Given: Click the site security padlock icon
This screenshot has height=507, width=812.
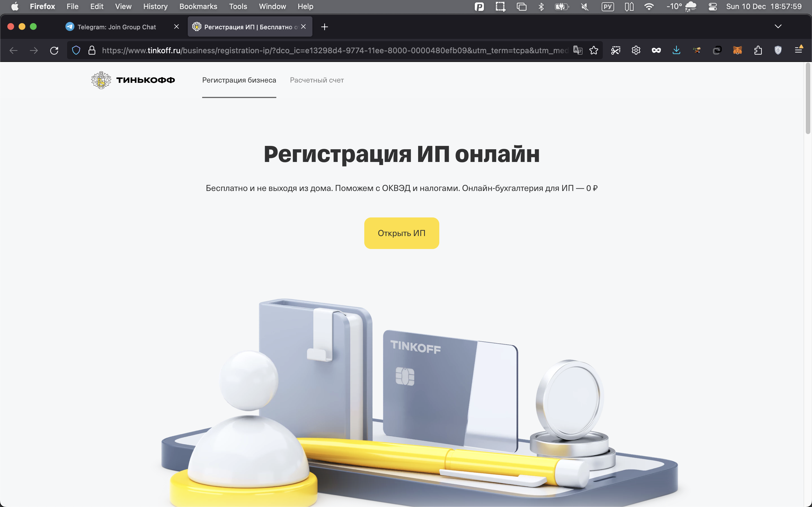Looking at the screenshot, I should [92, 51].
